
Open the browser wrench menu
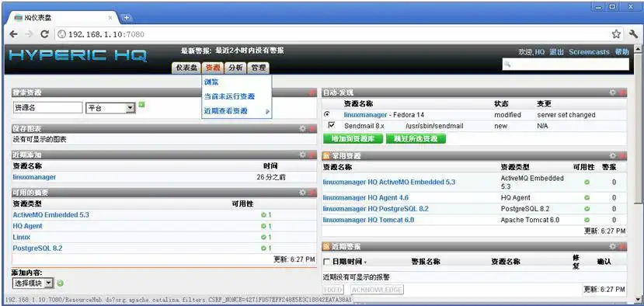[x=633, y=34]
